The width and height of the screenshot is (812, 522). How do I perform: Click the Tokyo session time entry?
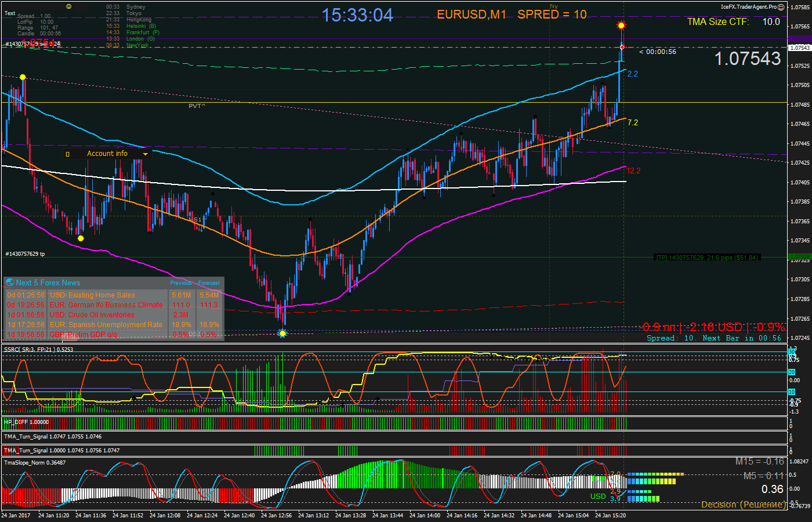click(124, 13)
